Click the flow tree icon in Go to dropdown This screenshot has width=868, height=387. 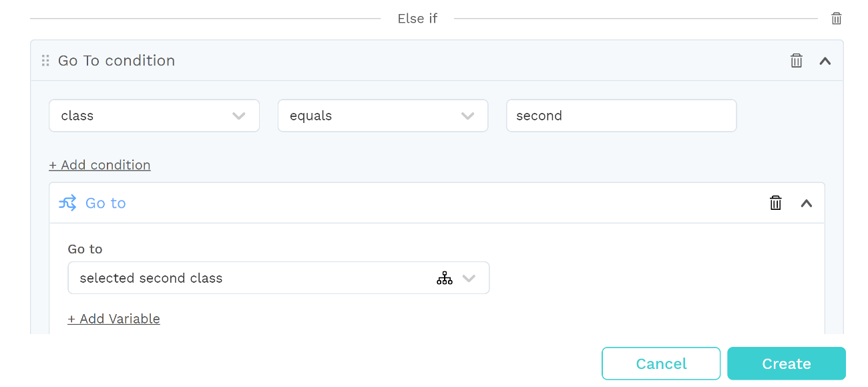pyautogui.click(x=445, y=278)
